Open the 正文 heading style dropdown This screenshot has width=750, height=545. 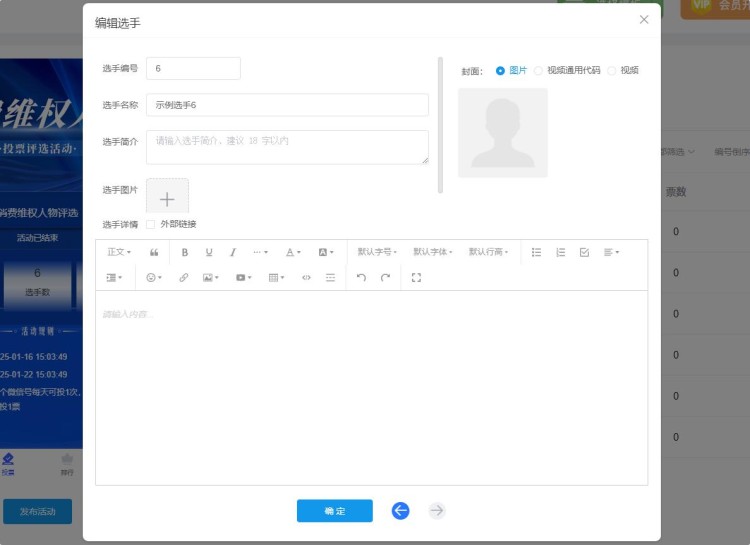[x=119, y=252]
